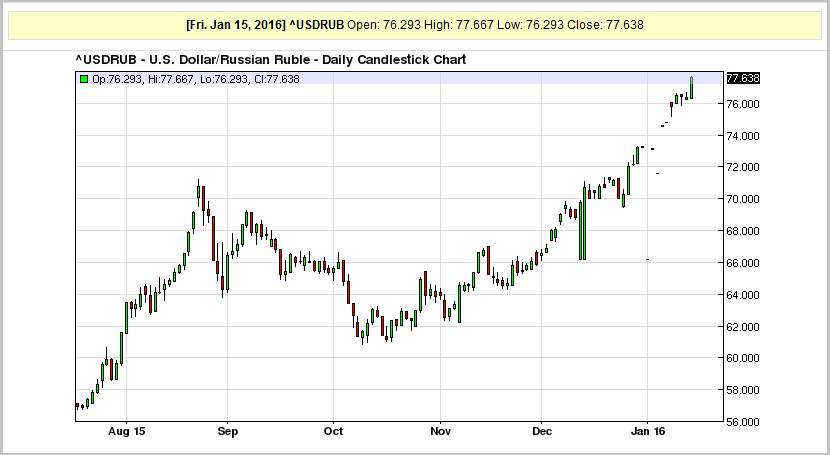Image resolution: width=830 pixels, height=455 pixels.
Task: Click the 74.000 price axis label
Action: pos(743,136)
